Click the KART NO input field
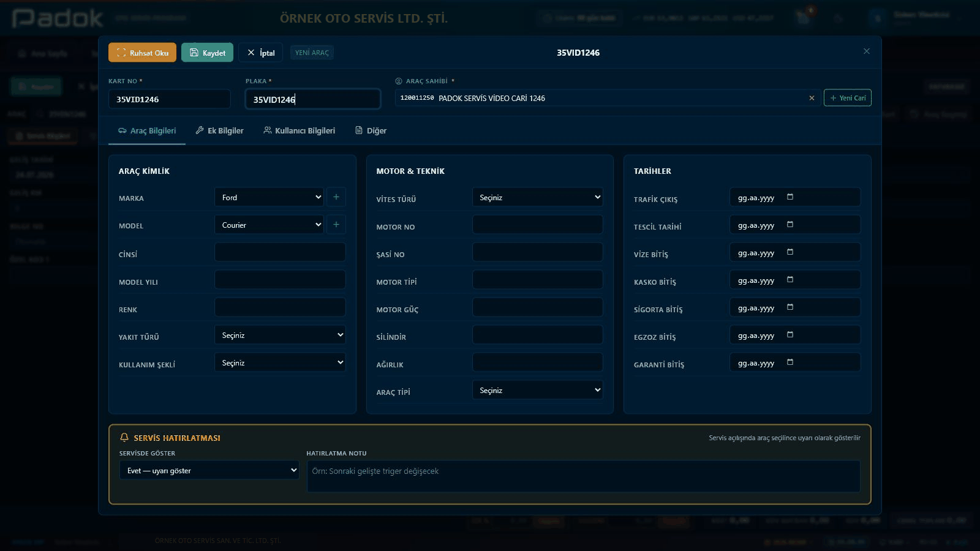The height and width of the screenshot is (551, 980). click(170, 99)
